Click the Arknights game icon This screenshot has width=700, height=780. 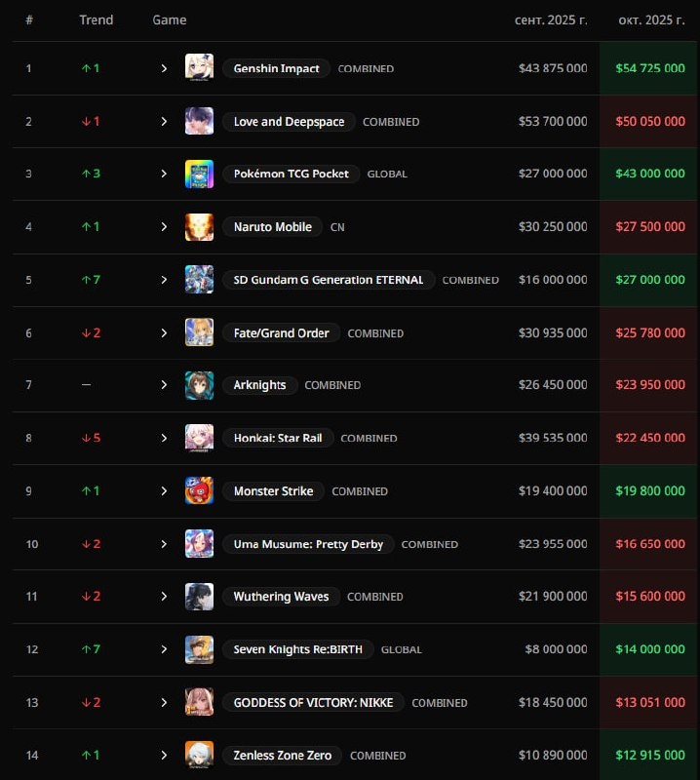click(x=199, y=385)
